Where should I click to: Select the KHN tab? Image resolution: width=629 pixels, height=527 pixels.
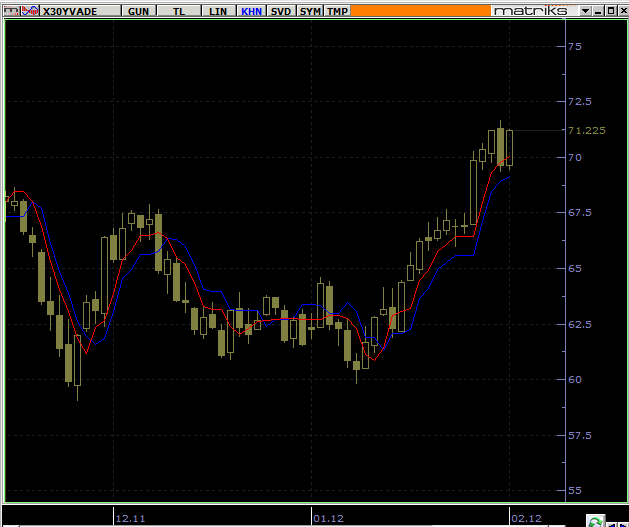tap(252, 11)
